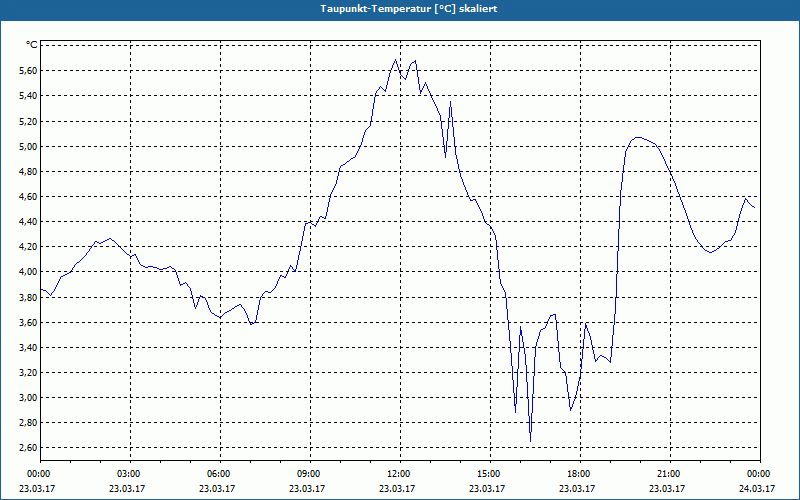
Task: Click the 24.03.17 date label
Action: click(757, 488)
